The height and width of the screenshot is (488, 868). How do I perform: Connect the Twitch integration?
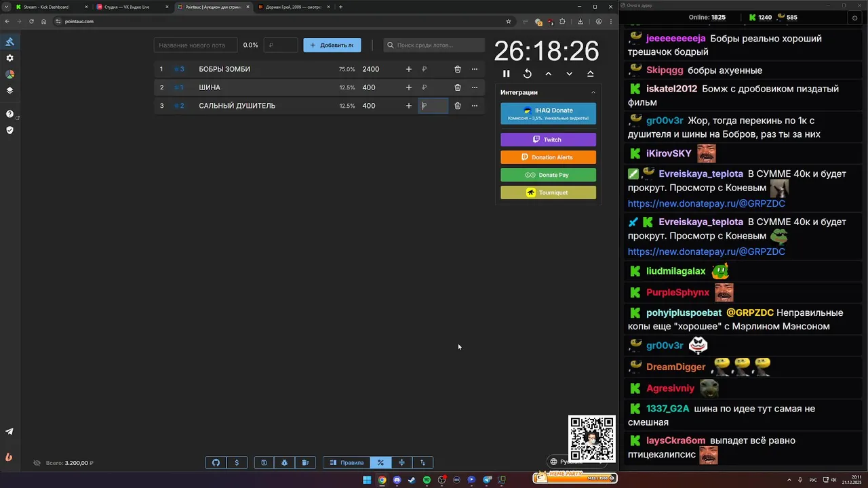pos(548,140)
